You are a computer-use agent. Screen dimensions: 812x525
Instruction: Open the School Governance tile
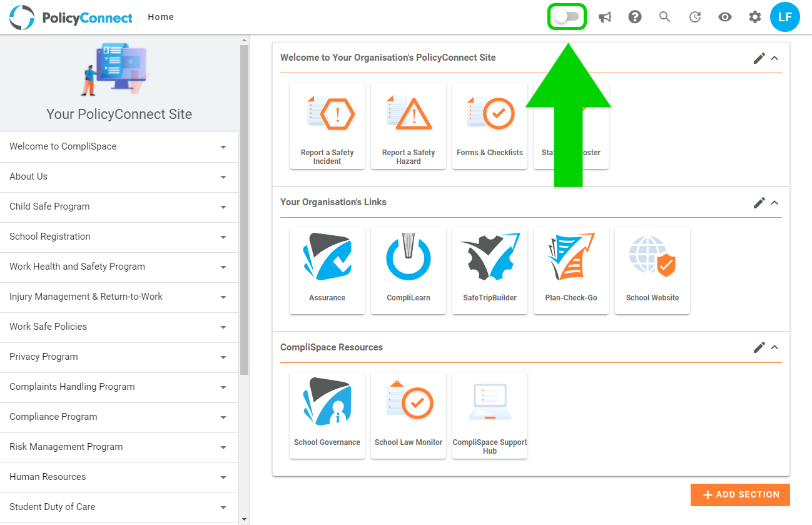[x=327, y=415]
